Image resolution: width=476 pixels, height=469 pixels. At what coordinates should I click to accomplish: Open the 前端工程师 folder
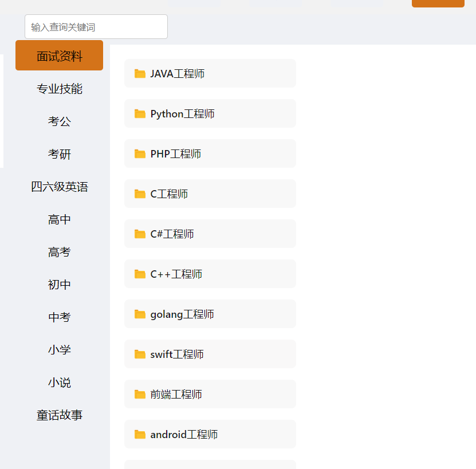210,394
